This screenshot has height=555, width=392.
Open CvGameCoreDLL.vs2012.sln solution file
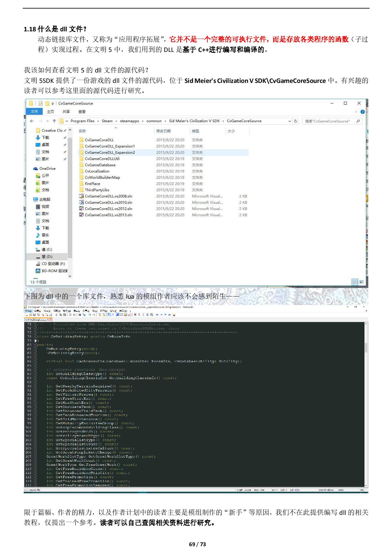pyautogui.click(x=108, y=209)
